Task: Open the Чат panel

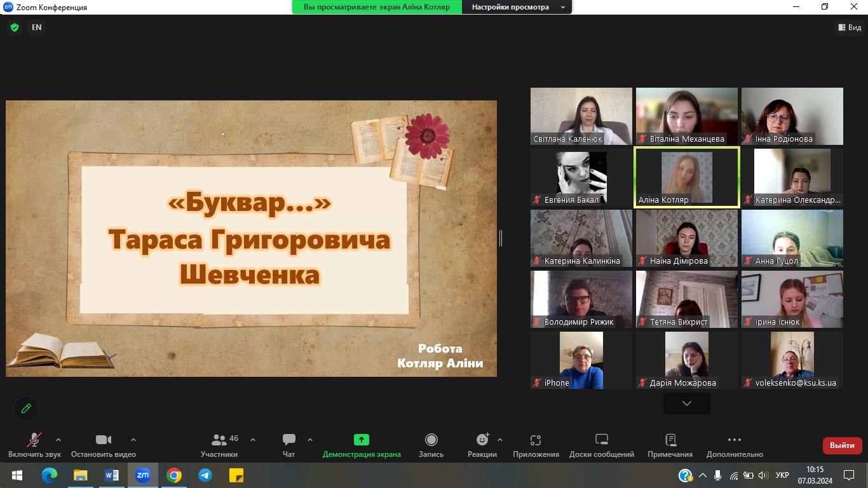Action: 288,445
